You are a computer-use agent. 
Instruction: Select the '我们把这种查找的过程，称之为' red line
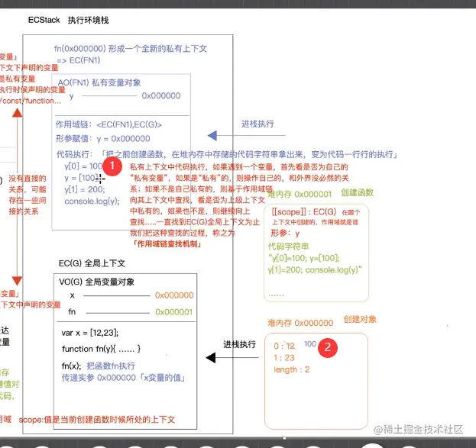[x=182, y=233]
